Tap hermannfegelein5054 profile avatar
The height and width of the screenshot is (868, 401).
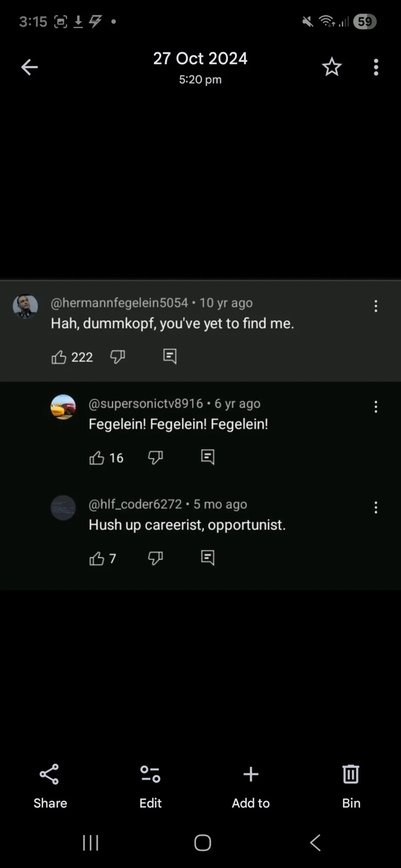(x=25, y=306)
